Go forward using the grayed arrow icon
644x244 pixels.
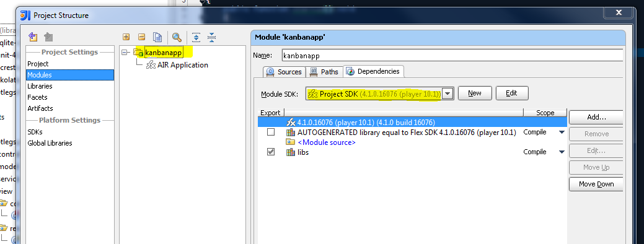tap(48, 37)
